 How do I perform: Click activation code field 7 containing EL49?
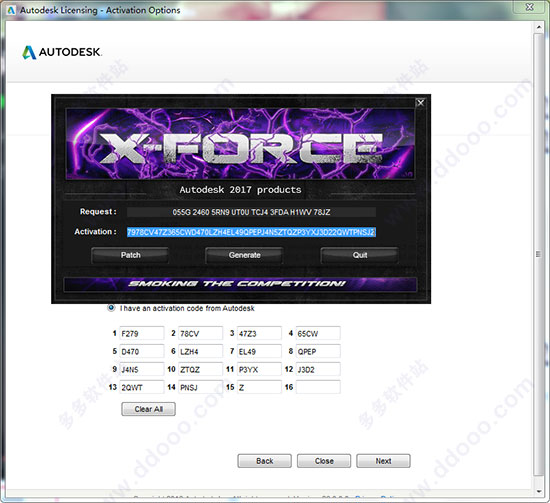tap(259, 351)
